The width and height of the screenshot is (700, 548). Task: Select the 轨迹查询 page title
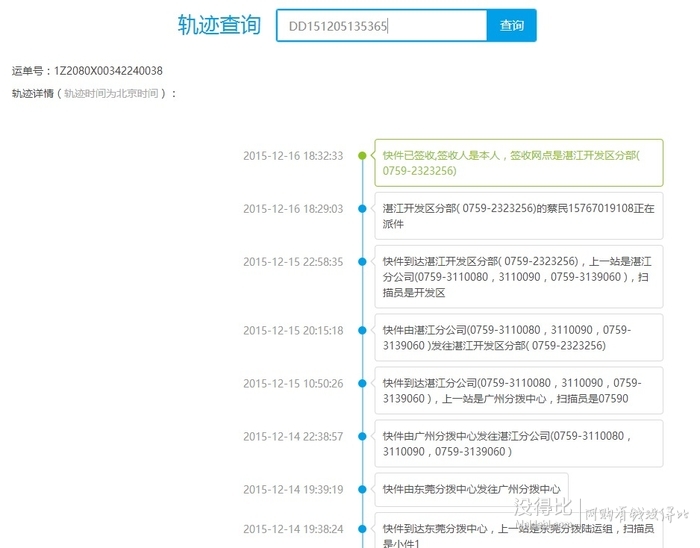point(219,25)
